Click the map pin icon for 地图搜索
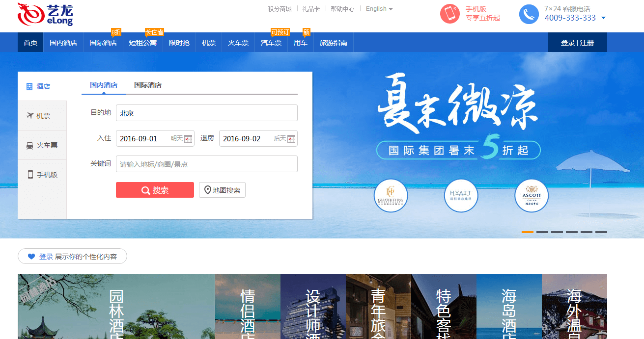Screen dimensions: 644x339 208,190
